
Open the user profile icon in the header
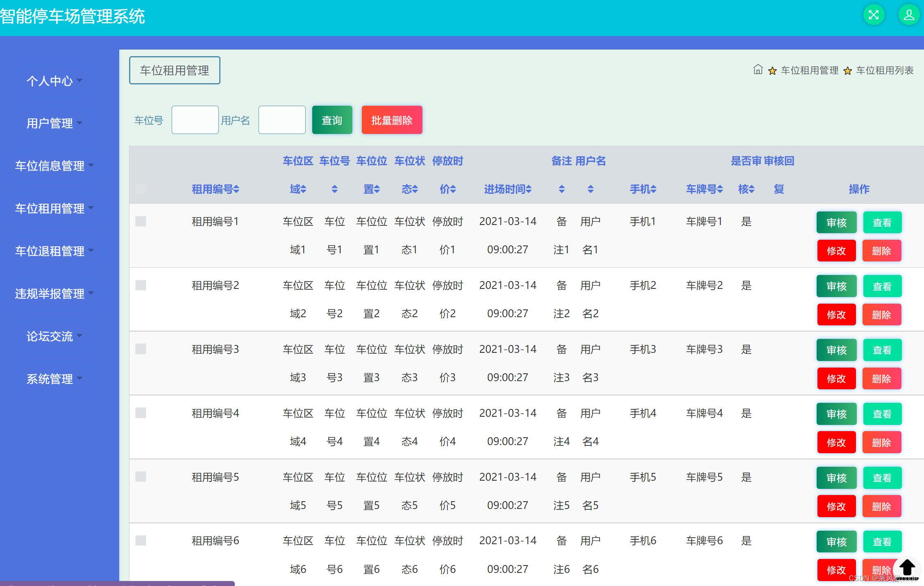(x=908, y=15)
